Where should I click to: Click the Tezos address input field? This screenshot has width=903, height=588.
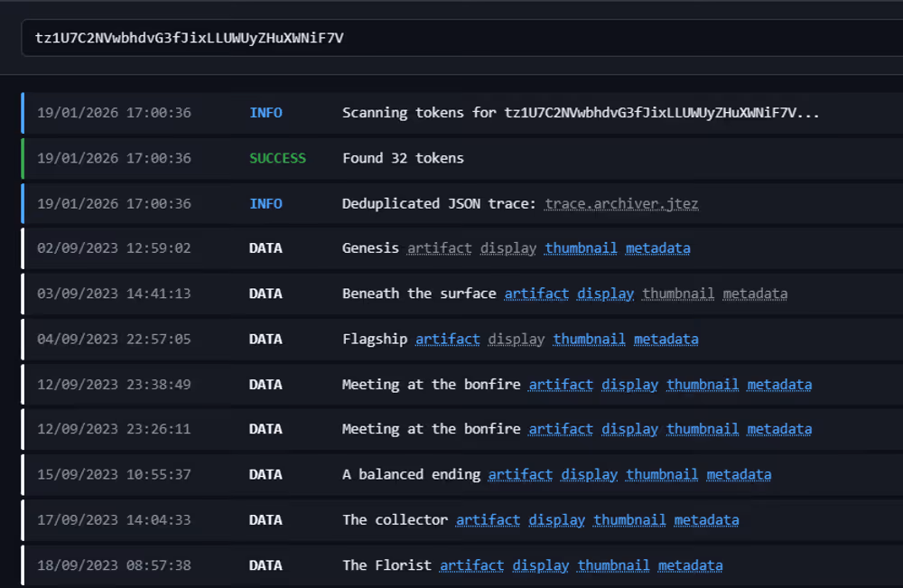pos(451,38)
